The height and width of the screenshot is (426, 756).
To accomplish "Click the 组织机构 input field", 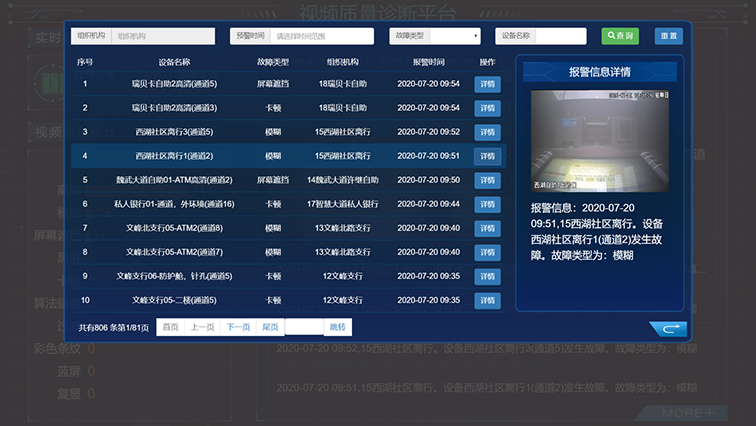I will 162,36.
